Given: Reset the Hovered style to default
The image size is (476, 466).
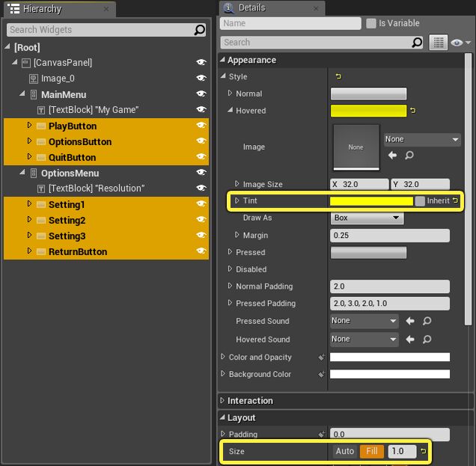Looking at the screenshot, I should point(412,111).
